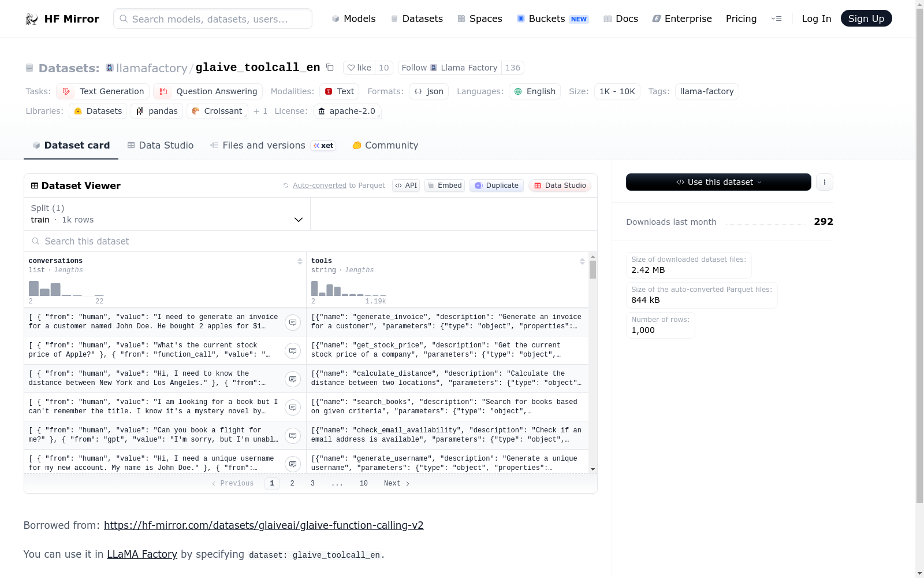Open the glaive-function-calling-v2 source link
Image resolution: width=924 pixels, height=578 pixels.
[x=264, y=525]
